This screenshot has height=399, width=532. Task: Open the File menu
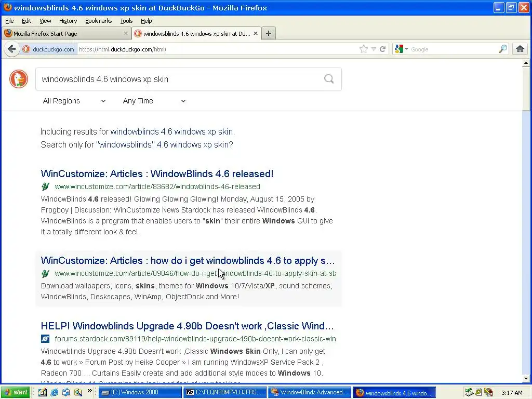tap(9, 21)
